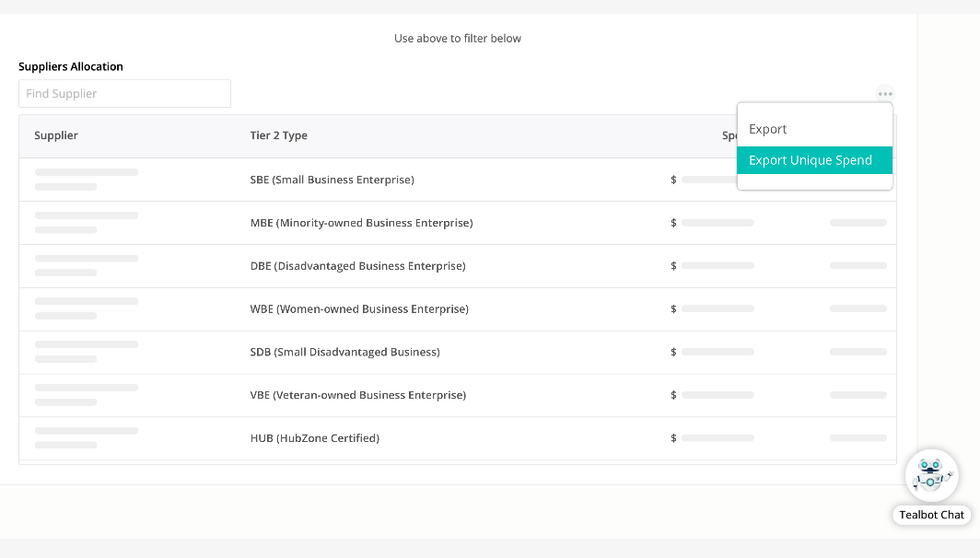Sort by the Supplier column header

[56, 135]
